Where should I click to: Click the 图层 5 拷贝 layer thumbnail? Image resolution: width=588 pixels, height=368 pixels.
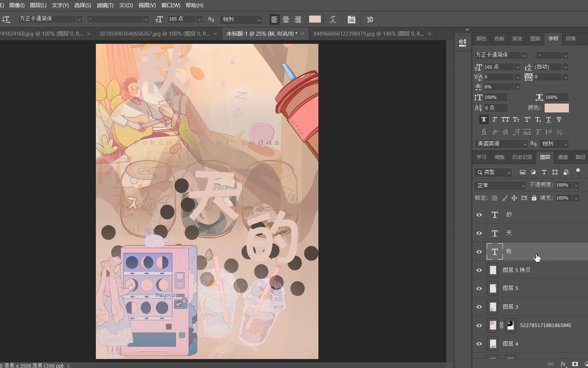pyautogui.click(x=493, y=270)
